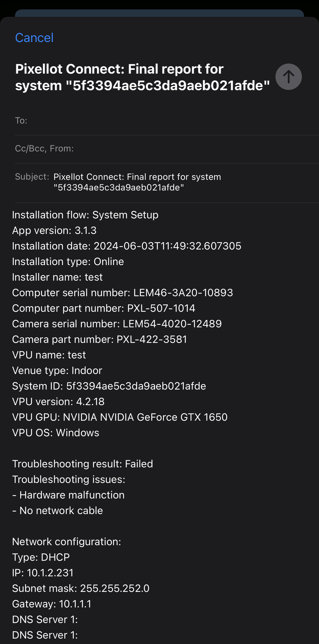Tap the To recipient field

pos(100,120)
